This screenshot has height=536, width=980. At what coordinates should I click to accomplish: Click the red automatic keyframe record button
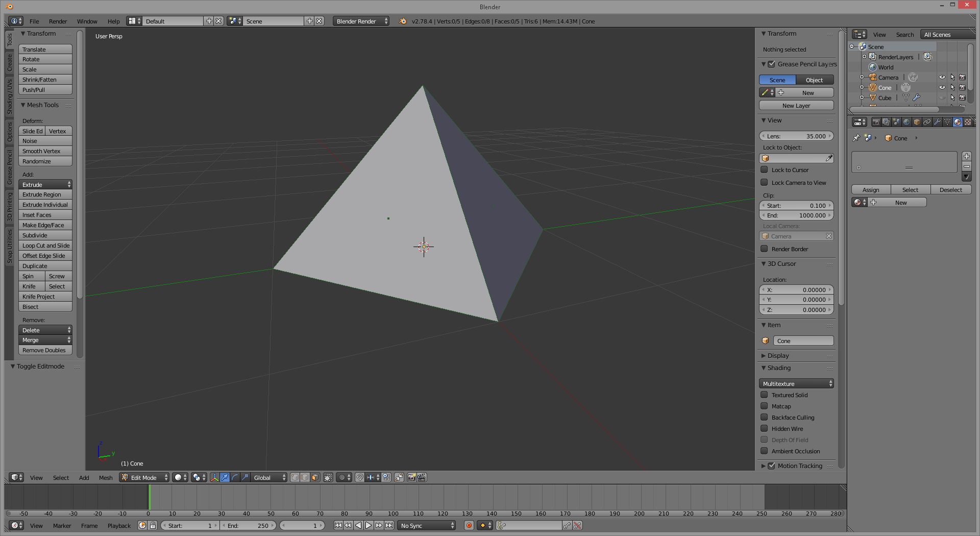pyautogui.click(x=469, y=525)
